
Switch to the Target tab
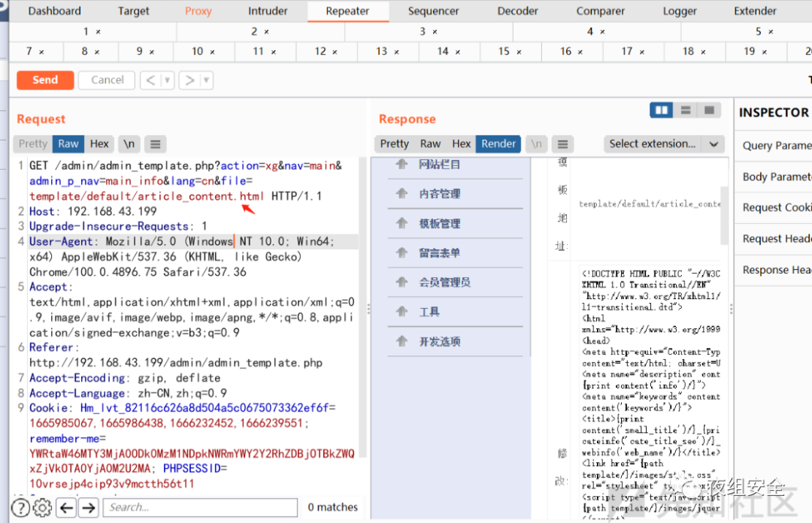point(133,11)
